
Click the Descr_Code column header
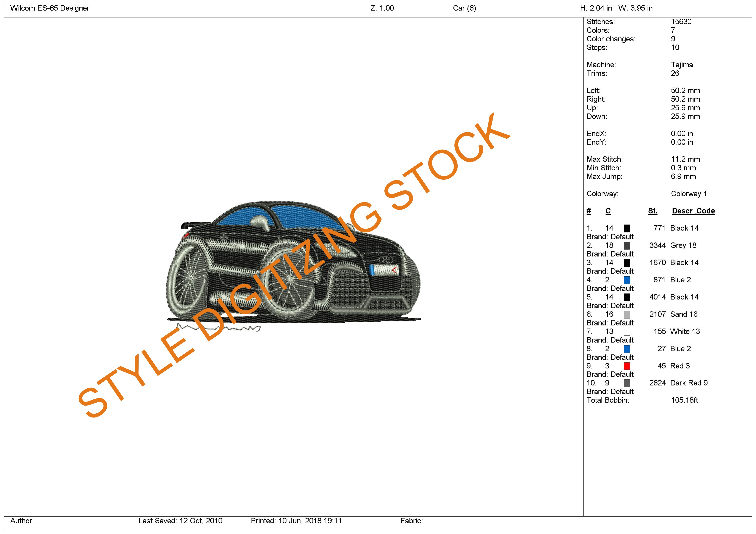(x=693, y=211)
